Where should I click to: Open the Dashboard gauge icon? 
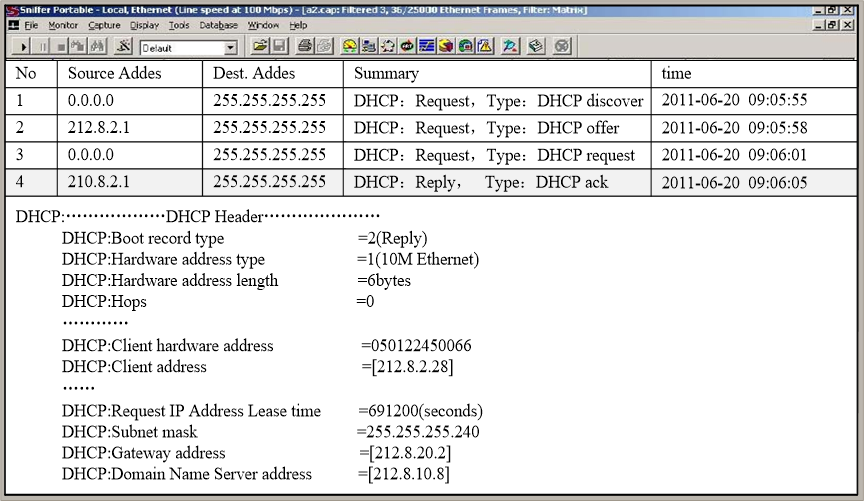(349, 46)
